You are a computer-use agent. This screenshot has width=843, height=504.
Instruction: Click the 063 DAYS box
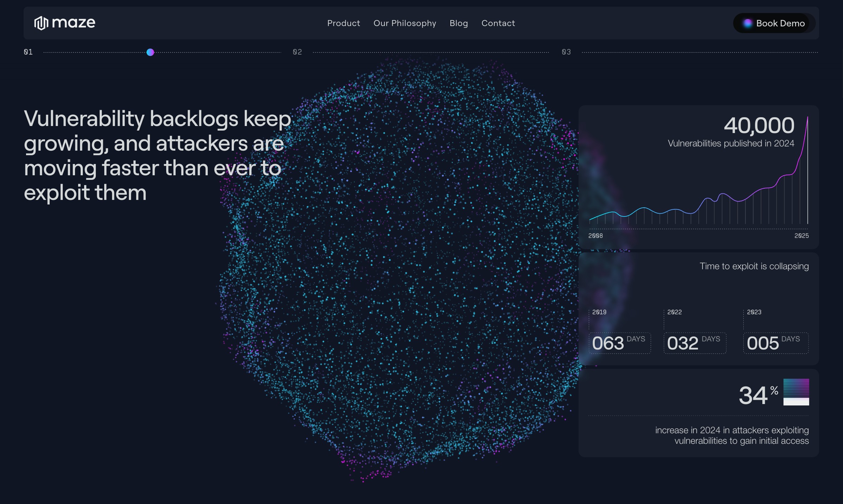point(620,343)
